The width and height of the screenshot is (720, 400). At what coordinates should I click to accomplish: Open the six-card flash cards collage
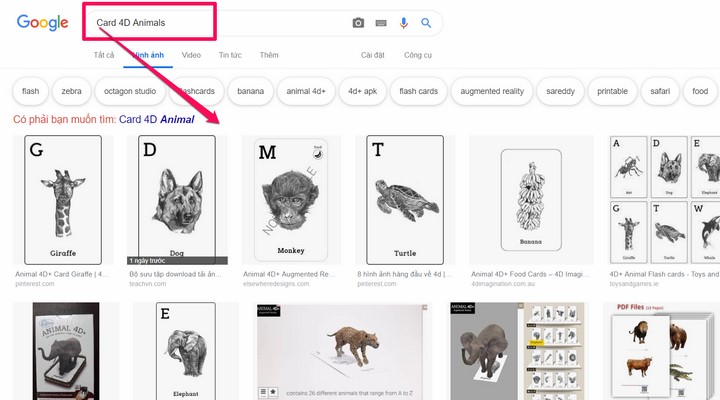(664, 200)
